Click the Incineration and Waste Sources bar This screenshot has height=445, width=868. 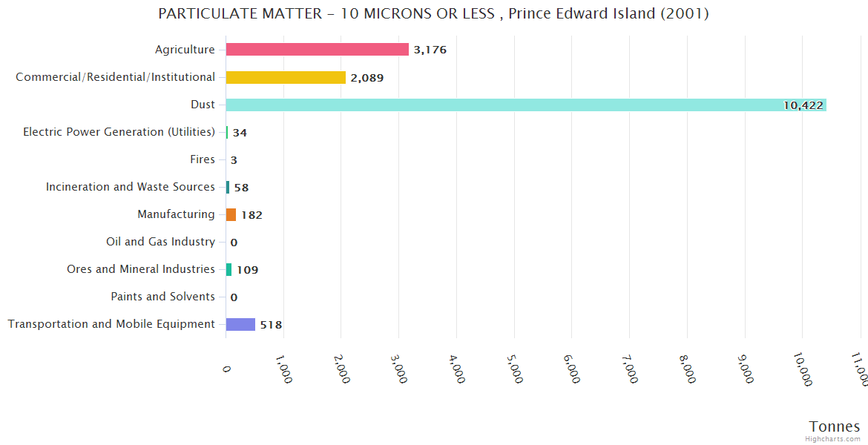pos(228,187)
